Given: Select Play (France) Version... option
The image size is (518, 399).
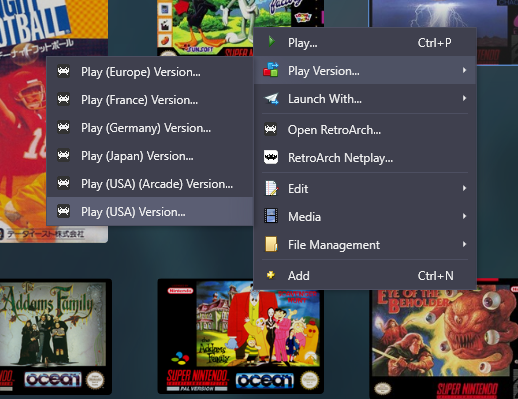Looking at the screenshot, I should tap(150, 100).
